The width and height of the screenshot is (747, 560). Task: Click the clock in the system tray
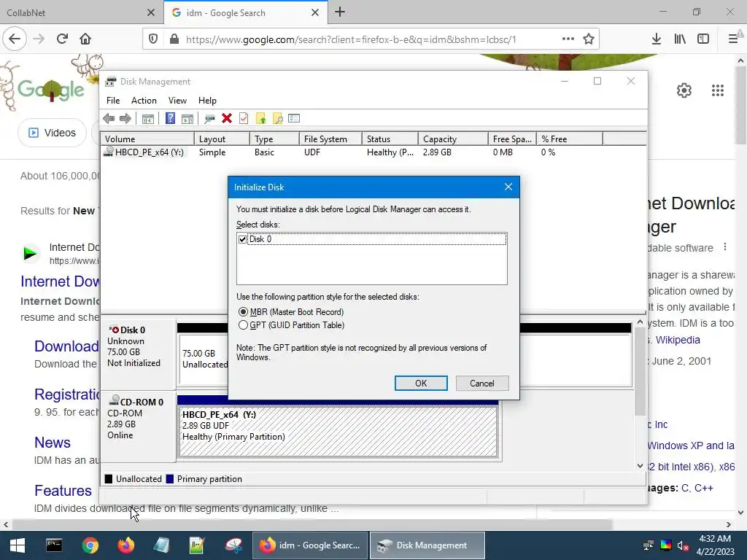715,545
